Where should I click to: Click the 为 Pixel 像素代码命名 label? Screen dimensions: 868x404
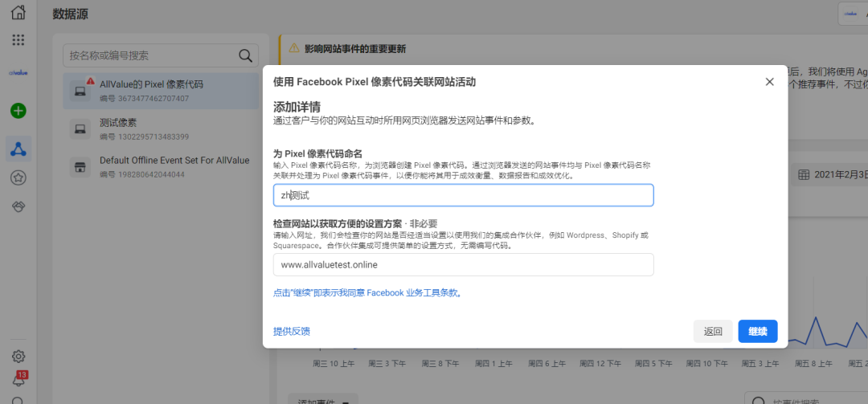click(317, 153)
